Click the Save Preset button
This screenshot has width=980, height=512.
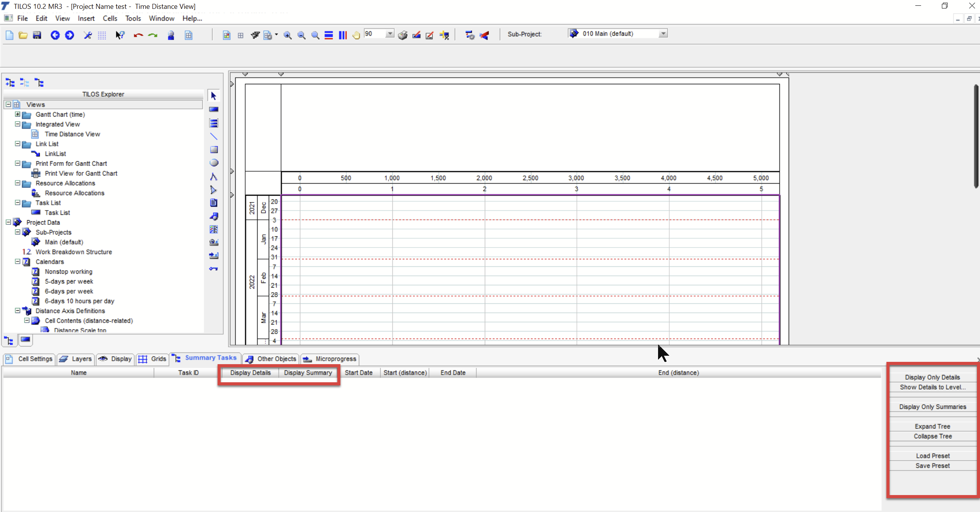click(932, 465)
